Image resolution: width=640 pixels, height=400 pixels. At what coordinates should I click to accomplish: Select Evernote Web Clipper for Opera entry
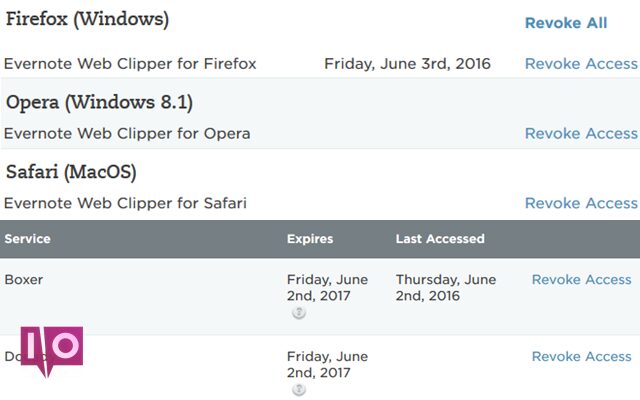click(x=127, y=133)
